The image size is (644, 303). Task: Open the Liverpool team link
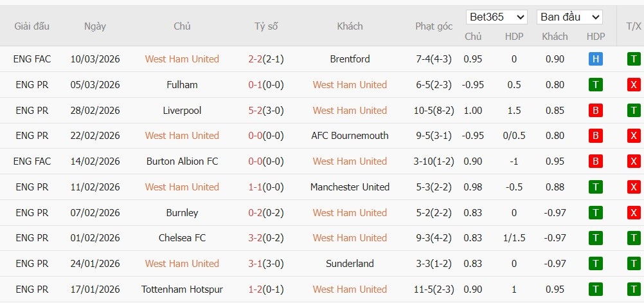(182, 111)
